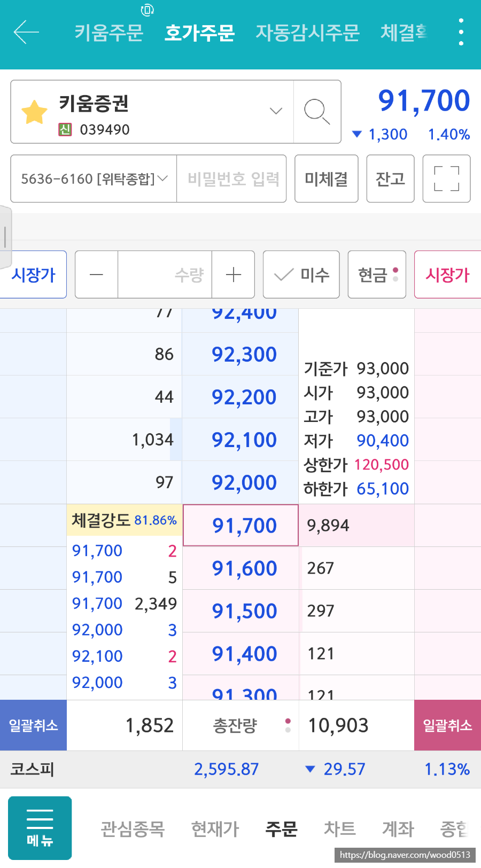Open the 관심종목 bottom navigation item
481x868 pixels.
pos(133,829)
